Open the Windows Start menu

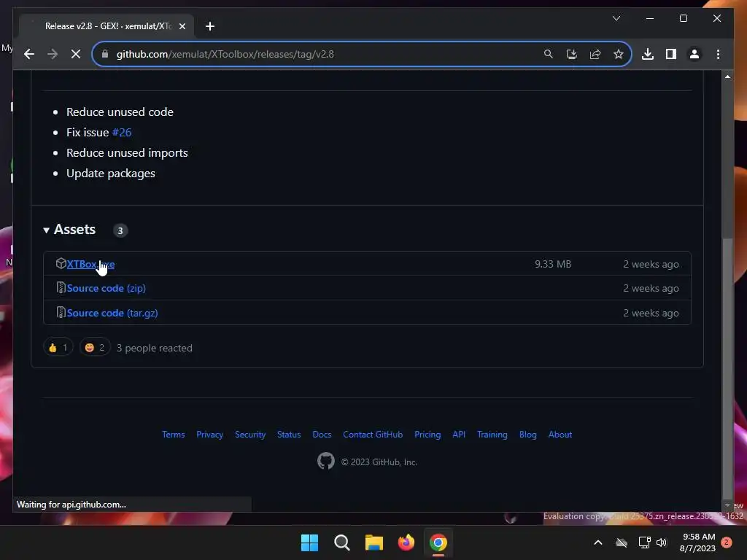[309, 542]
